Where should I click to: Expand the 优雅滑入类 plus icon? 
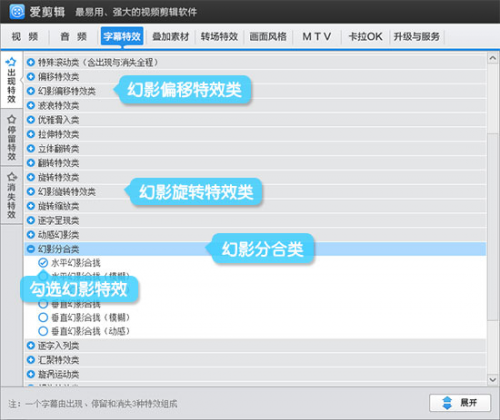pyautogui.click(x=31, y=120)
